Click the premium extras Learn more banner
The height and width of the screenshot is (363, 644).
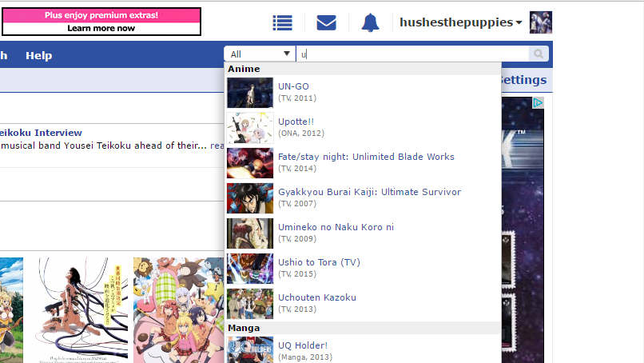101,22
